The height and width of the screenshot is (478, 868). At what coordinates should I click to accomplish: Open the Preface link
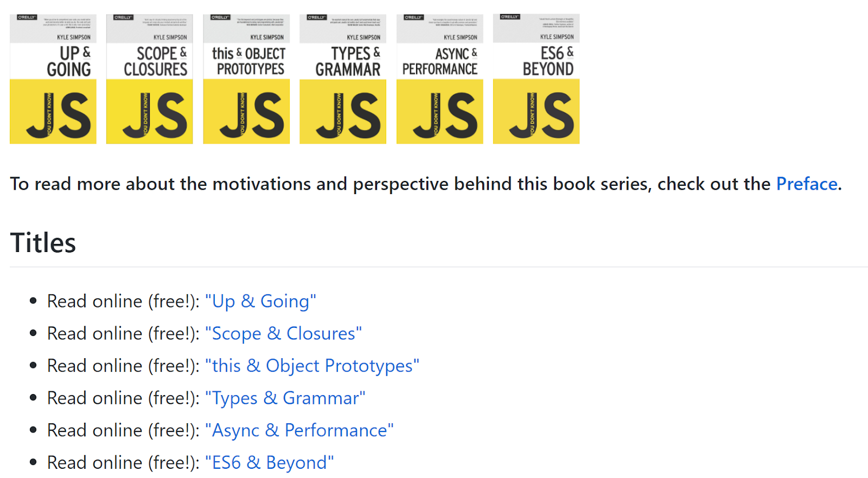807,184
